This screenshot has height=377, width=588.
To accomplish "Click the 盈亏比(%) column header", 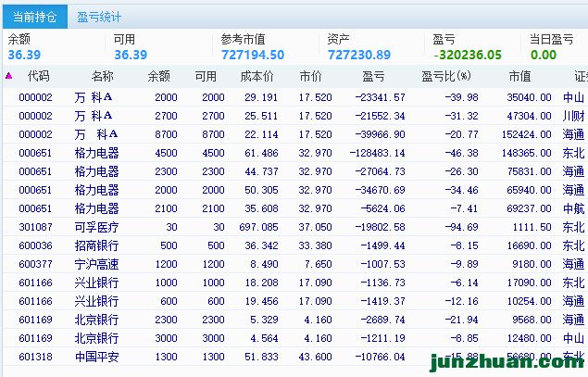I will pos(445,76).
